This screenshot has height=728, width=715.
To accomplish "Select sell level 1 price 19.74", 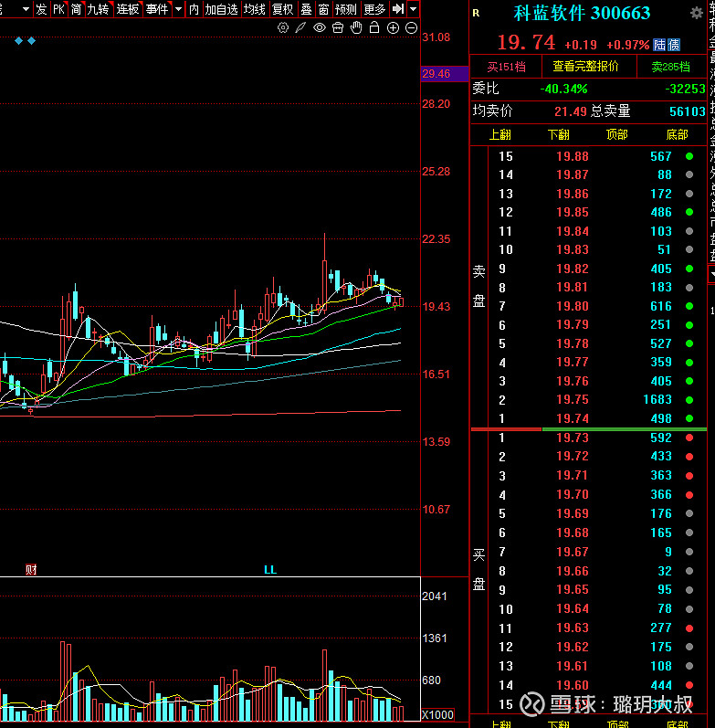I will tap(573, 418).
